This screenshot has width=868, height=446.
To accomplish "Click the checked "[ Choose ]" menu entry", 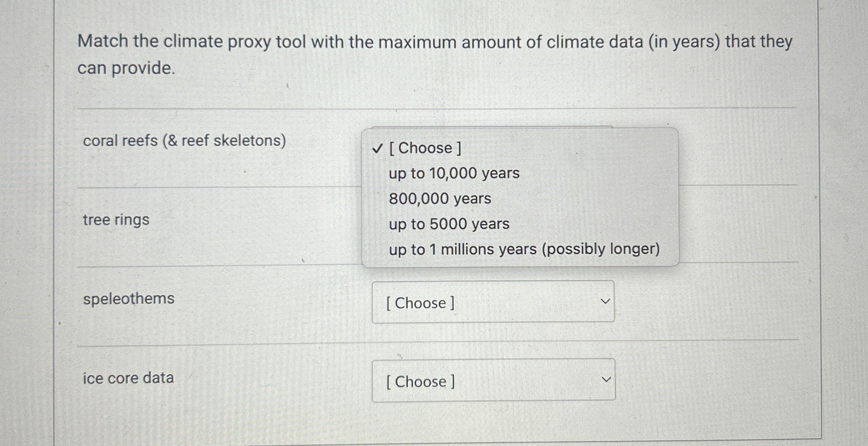I will 425,148.
